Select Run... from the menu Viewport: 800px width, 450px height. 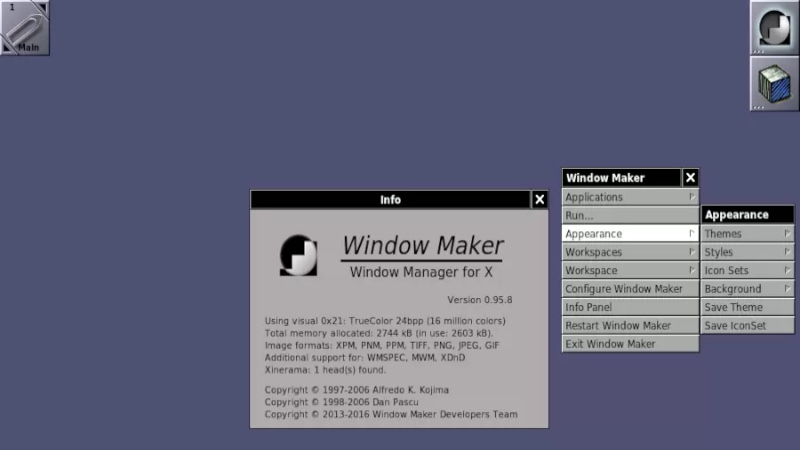click(630, 215)
